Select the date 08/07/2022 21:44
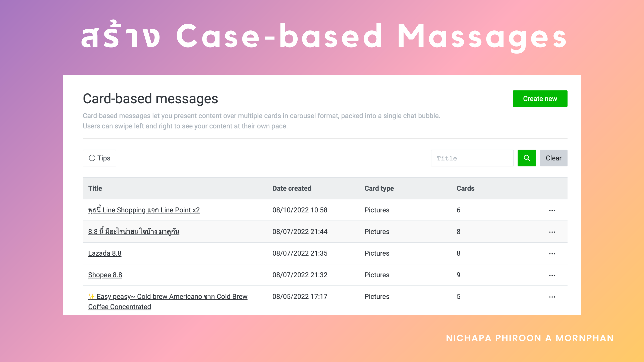The image size is (644, 362). click(x=300, y=232)
